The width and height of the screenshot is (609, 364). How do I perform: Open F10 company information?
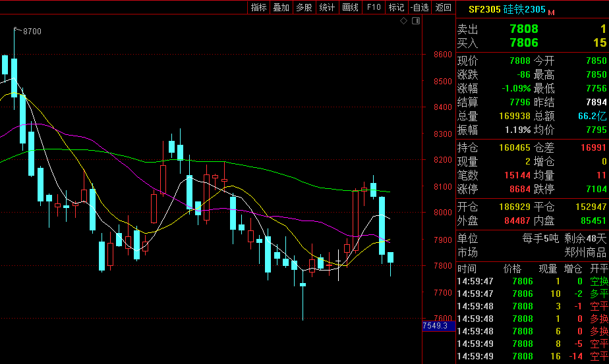(x=374, y=7)
